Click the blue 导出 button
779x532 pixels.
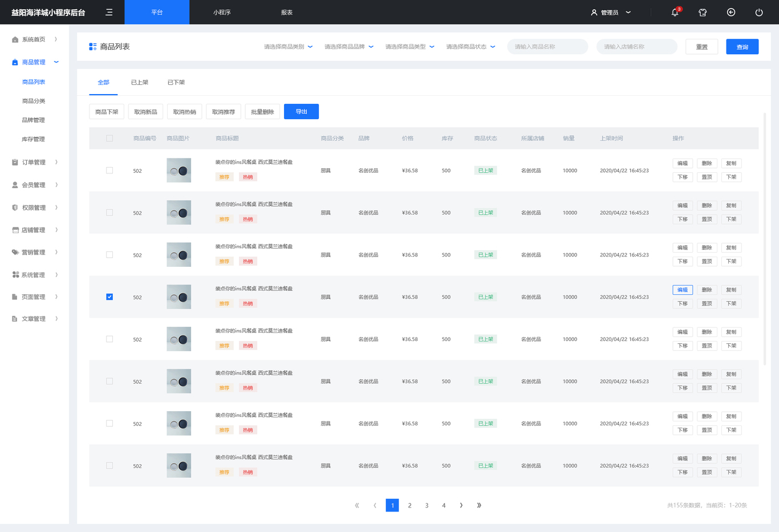click(x=301, y=112)
